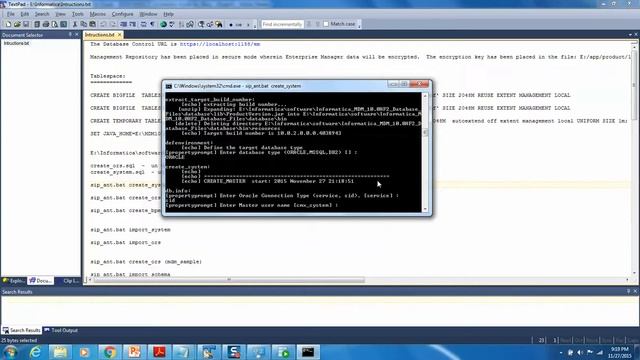Open Google Chrome from the taskbar

click(109, 352)
